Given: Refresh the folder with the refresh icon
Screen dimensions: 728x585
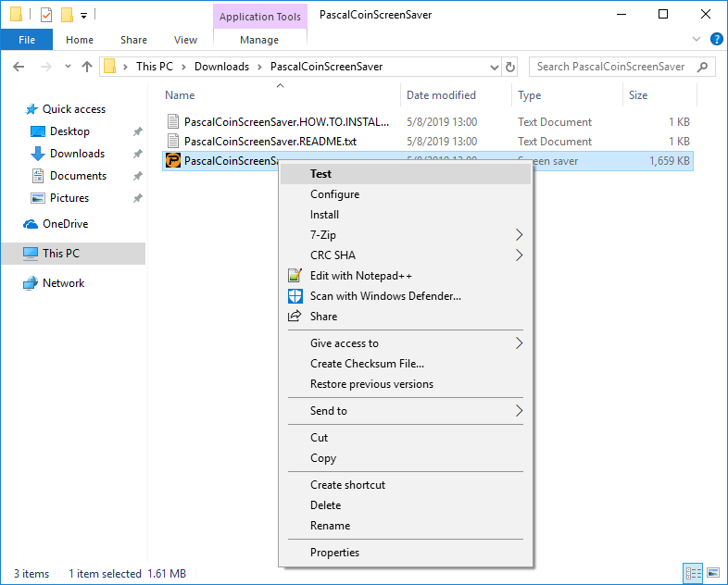Looking at the screenshot, I should pyautogui.click(x=510, y=67).
